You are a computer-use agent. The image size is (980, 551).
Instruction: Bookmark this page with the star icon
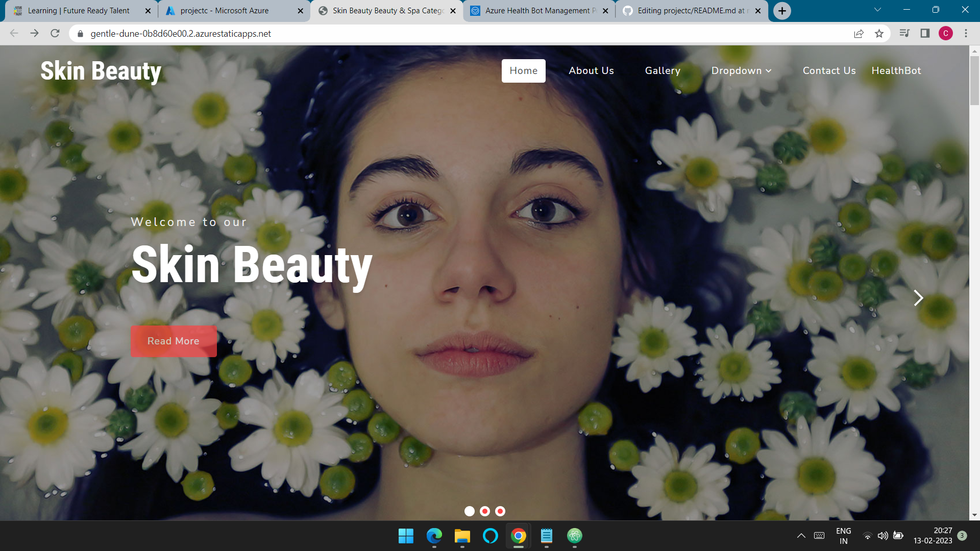tap(879, 34)
